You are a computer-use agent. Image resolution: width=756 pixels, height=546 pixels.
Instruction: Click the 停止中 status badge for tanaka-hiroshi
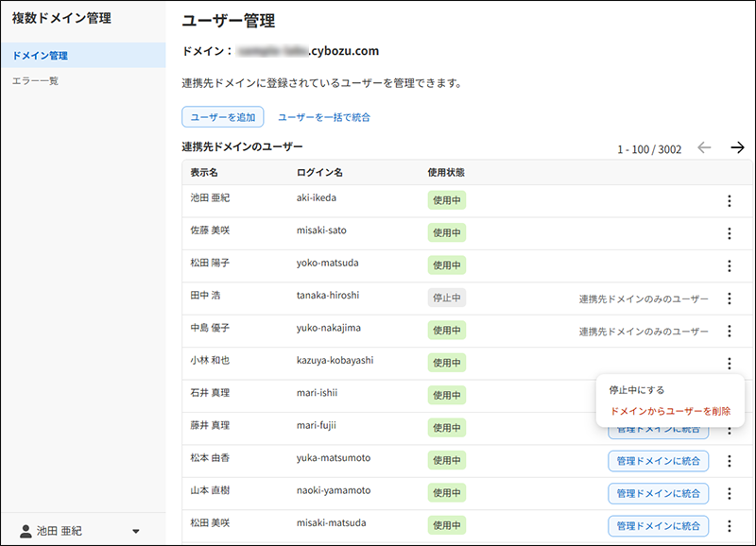(x=446, y=298)
